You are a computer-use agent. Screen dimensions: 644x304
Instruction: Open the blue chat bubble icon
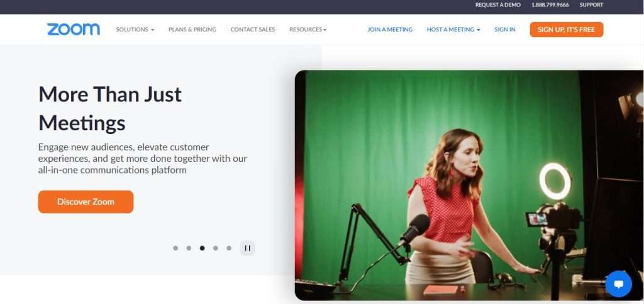(x=619, y=284)
